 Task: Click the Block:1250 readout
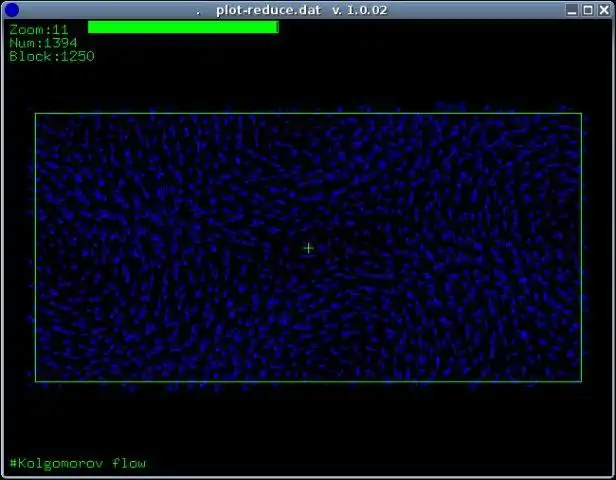point(52,56)
